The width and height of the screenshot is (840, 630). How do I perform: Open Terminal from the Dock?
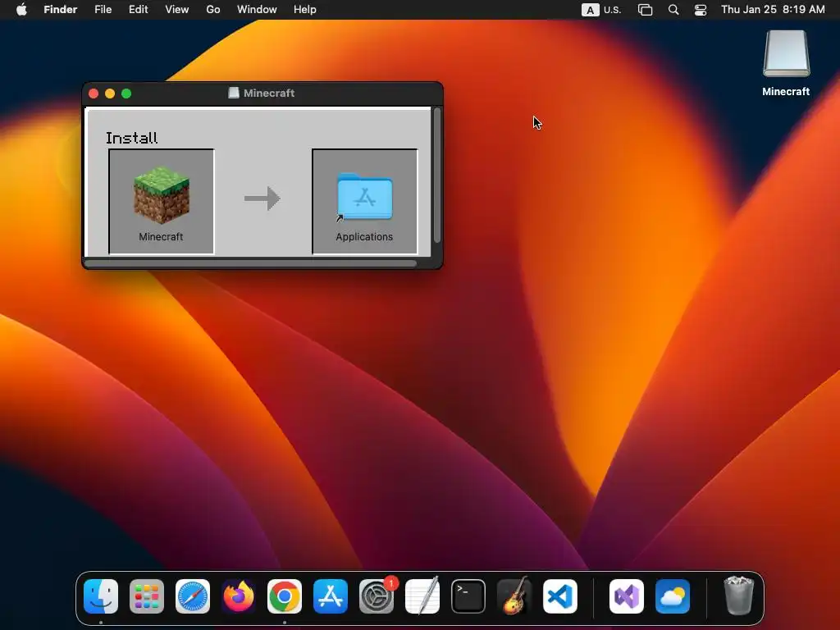click(x=468, y=596)
